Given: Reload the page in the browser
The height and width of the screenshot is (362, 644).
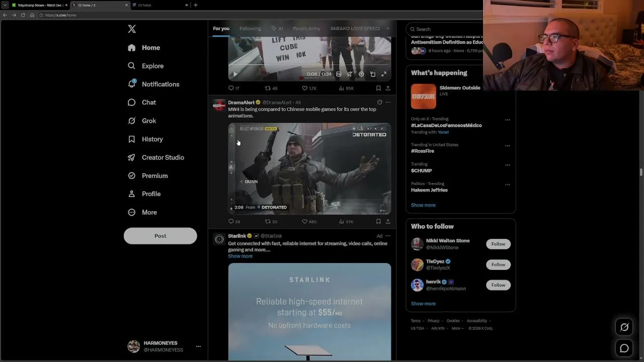Looking at the screenshot, I should tap(23, 15).
